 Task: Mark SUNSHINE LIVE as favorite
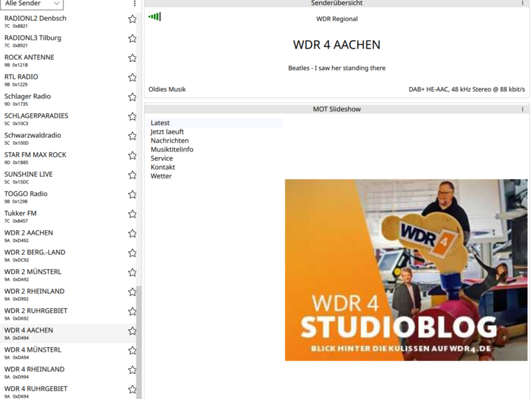(x=132, y=175)
